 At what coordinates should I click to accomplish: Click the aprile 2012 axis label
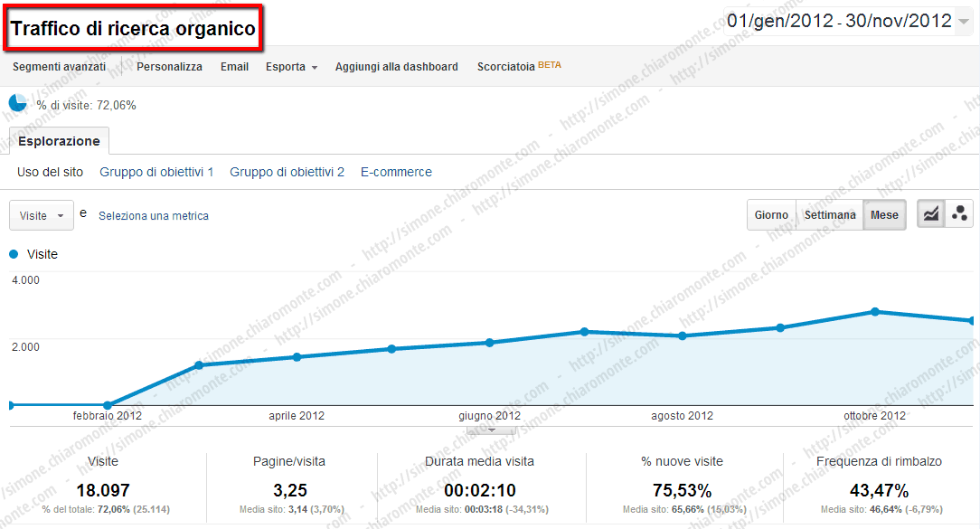[297, 416]
